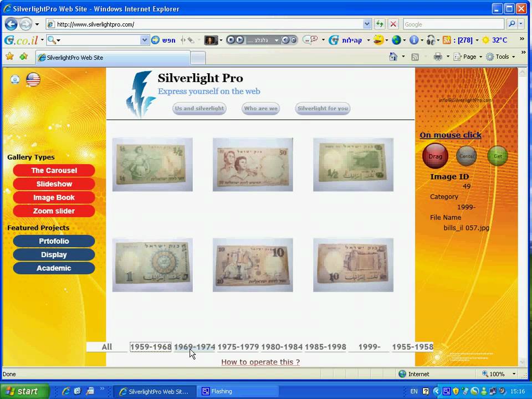
Task: Select the gray Center mouse-click mode
Action: (467, 156)
